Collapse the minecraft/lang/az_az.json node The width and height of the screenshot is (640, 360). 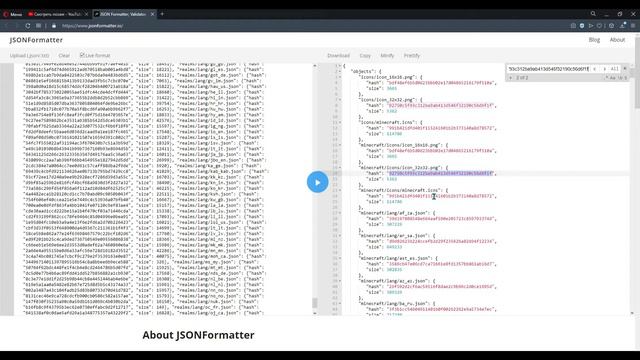click(340, 281)
